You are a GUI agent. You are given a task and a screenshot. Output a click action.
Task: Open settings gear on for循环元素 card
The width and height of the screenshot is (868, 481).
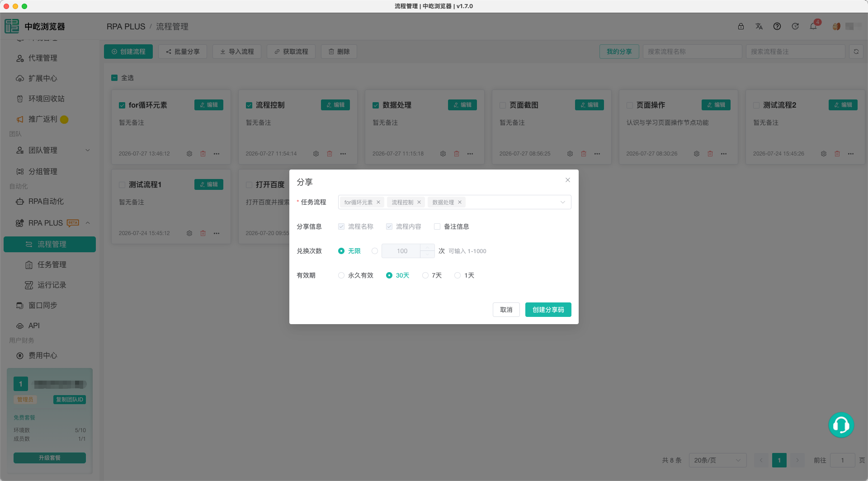pyautogui.click(x=189, y=154)
